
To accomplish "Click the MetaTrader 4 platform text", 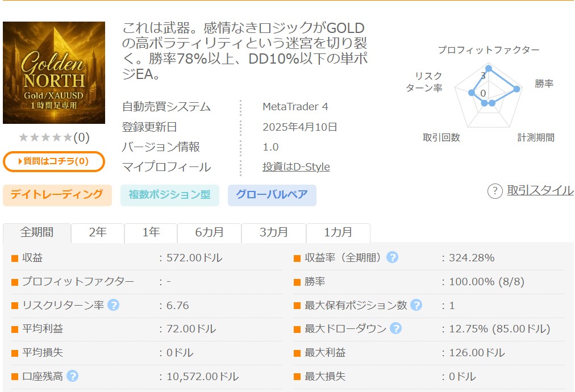I will tap(295, 107).
